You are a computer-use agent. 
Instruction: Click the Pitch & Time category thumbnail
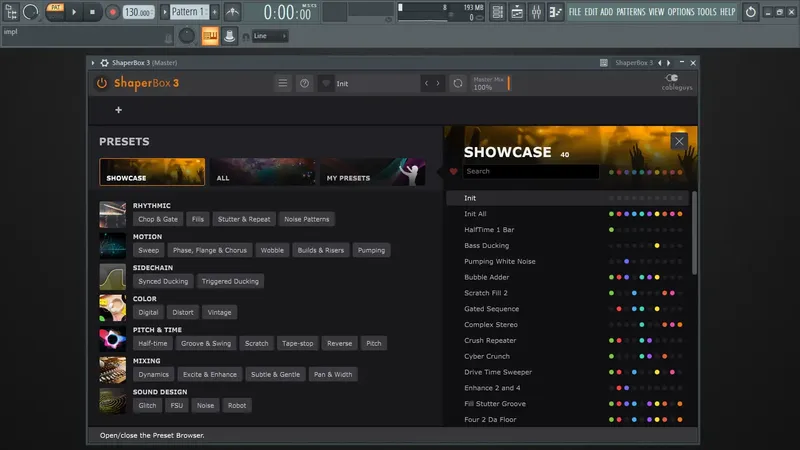click(x=113, y=339)
